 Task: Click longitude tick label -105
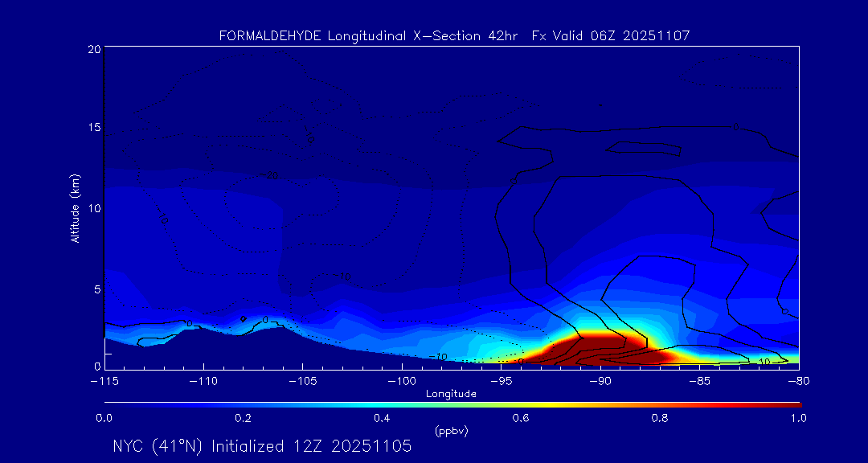[x=303, y=382]
